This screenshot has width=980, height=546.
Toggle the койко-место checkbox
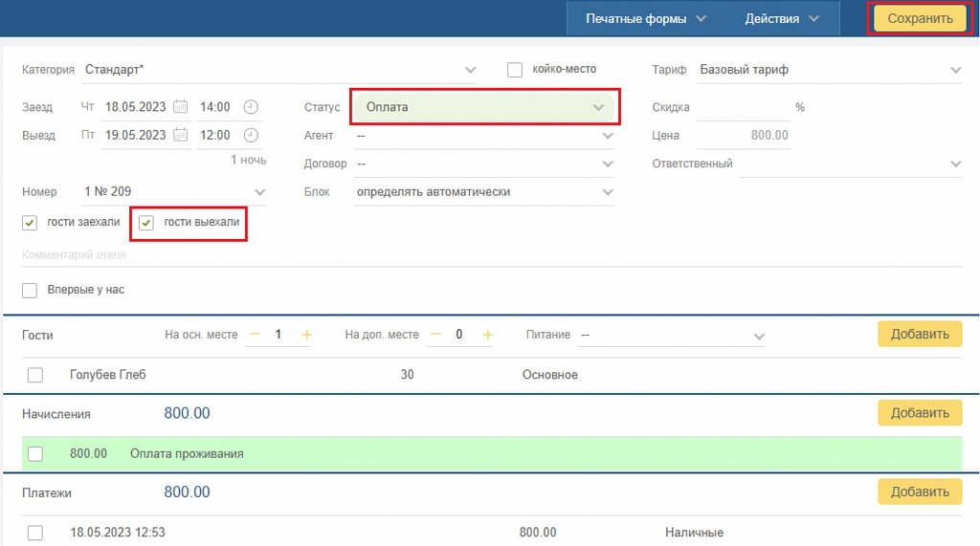(x=514, y=70)
